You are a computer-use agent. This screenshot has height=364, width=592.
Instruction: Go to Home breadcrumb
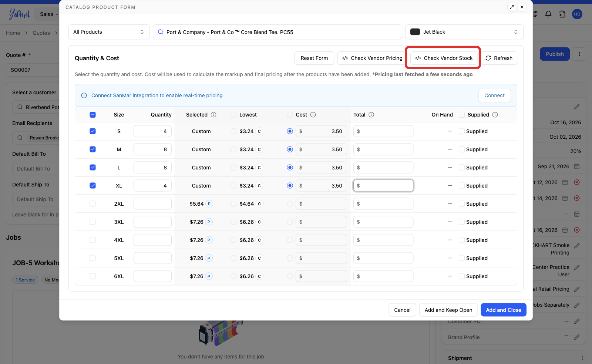(x=13, y=33)
